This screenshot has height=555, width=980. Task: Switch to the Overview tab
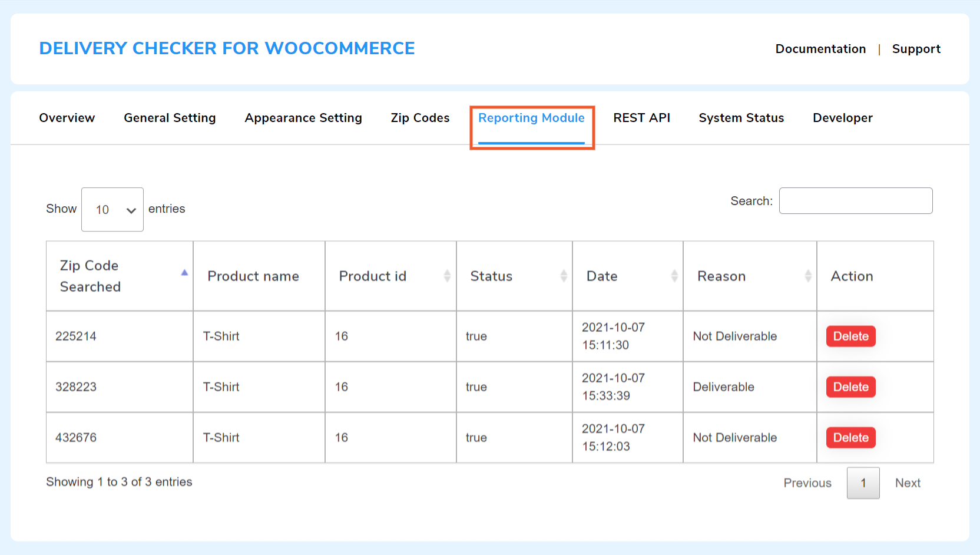pos(67,118)
